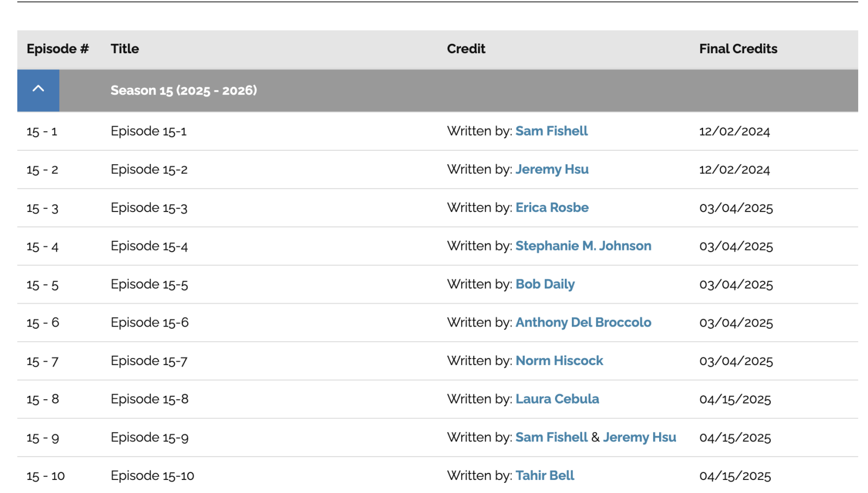Image resolution: width=868 pixels, height=493 pixels.
Task: Open the Tahir Bell writer link
Action: (545, 476)
